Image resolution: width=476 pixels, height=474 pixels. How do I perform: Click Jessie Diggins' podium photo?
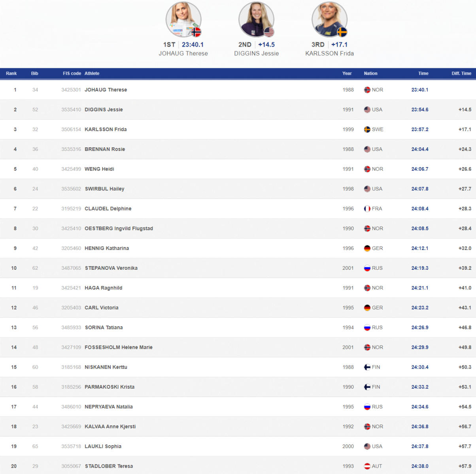256,20
